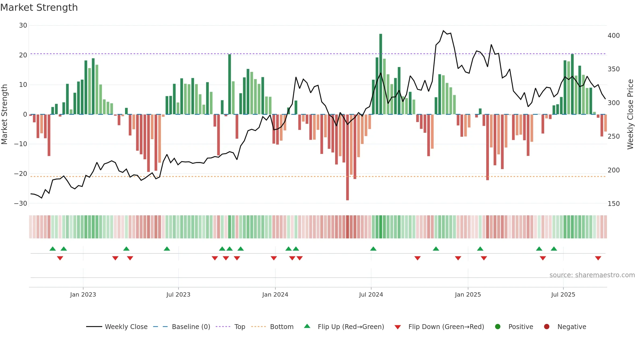
Task: Toggle the Baseline (0) legend entry
Action: pyautogui.click(x=182, y=327)
